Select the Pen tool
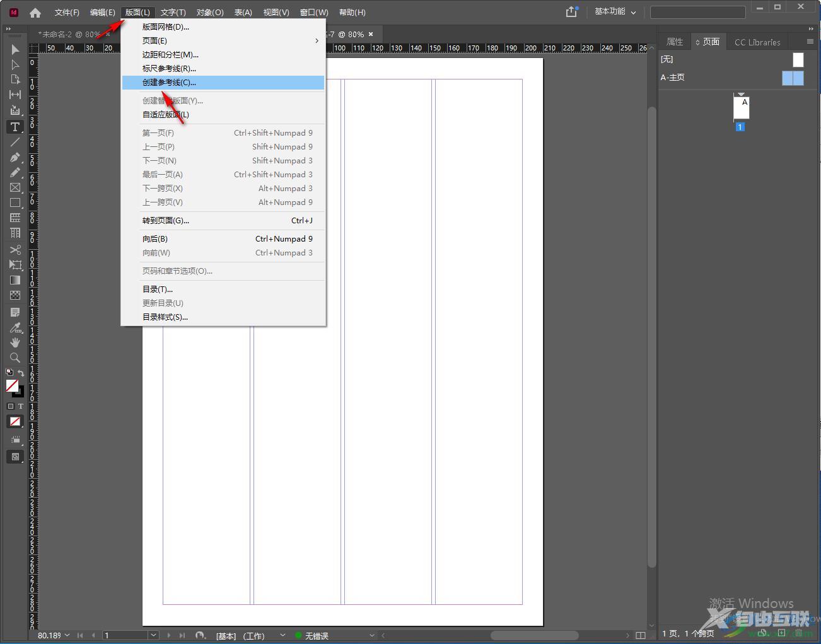821x644 pixels. point(15,157)
